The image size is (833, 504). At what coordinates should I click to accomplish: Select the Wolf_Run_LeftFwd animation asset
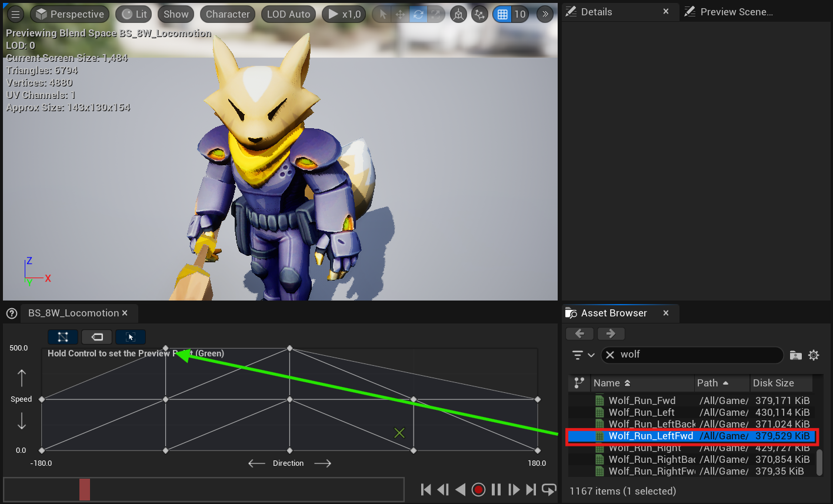(x=692, y=436)
